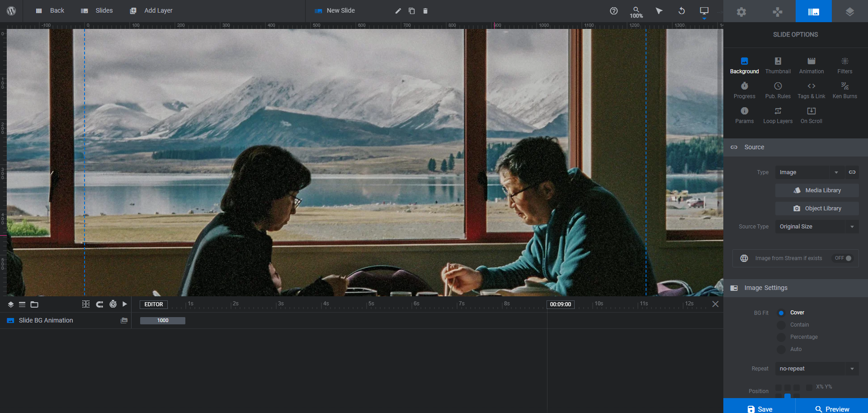The image size is (868, 413).
Task: Click the 00:09:00 timeline marker
Action: 561,304
